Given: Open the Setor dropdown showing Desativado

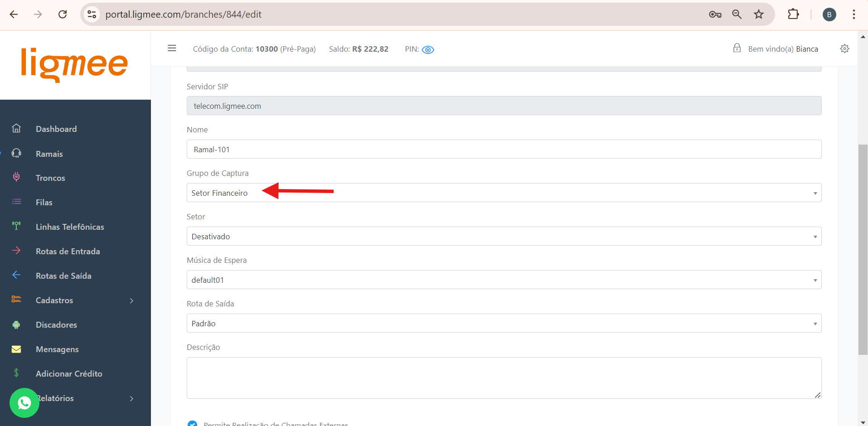Looking at the screenshot, I should 504,237.
